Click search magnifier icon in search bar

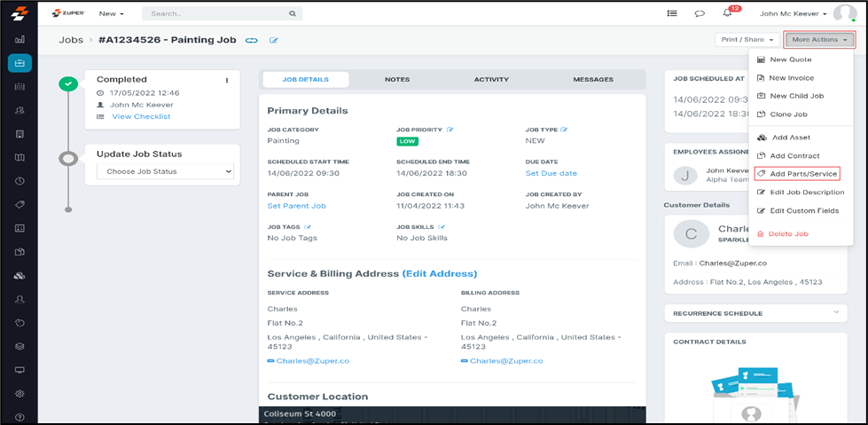(x=293, y=14)
